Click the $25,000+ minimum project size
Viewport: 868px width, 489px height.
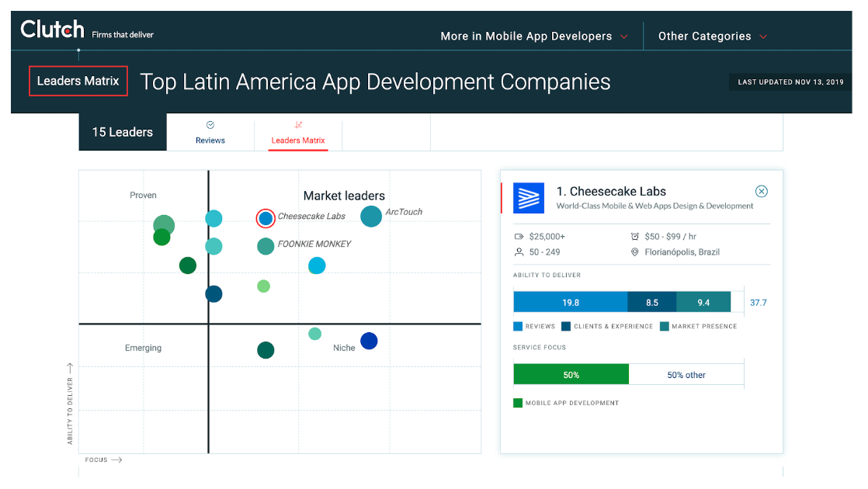pos(547,237)
